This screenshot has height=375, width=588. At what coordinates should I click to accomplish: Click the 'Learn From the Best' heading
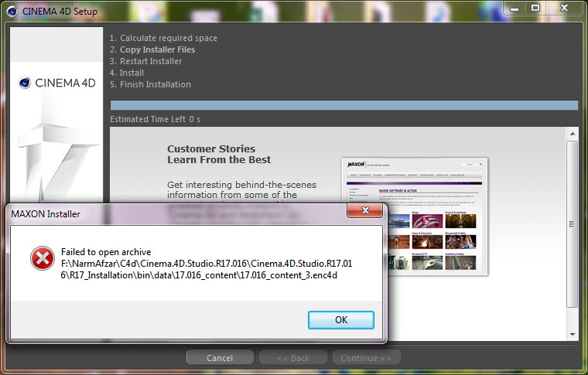[x=219, y=160]
